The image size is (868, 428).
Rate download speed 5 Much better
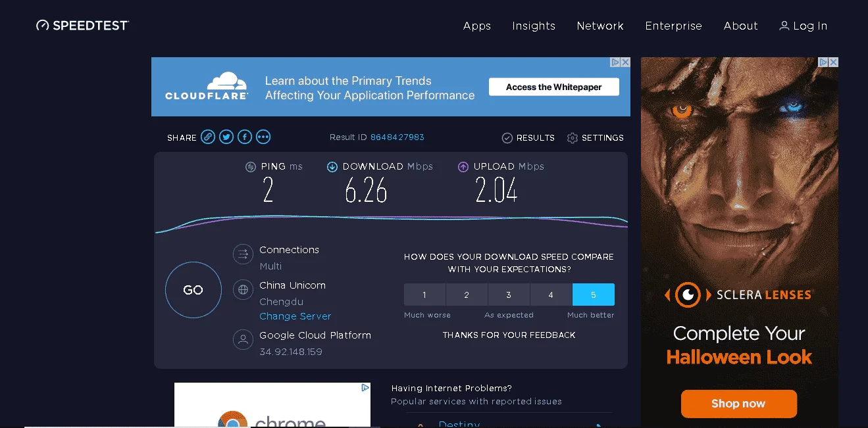tap(594, 295)
